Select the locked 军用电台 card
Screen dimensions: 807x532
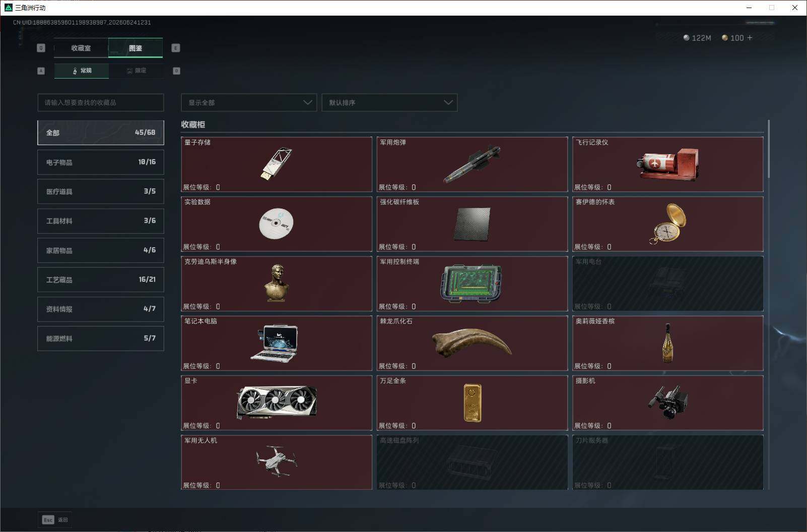point(668,284)
